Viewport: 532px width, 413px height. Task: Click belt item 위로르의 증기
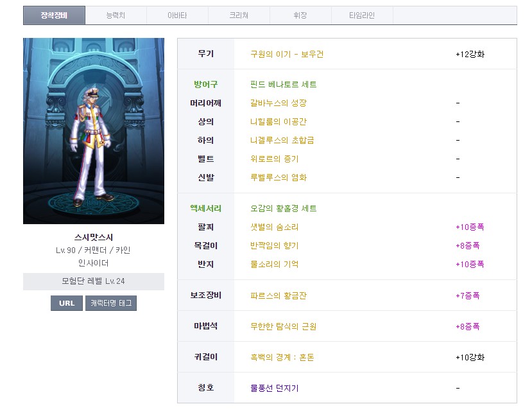pos(274,159)
